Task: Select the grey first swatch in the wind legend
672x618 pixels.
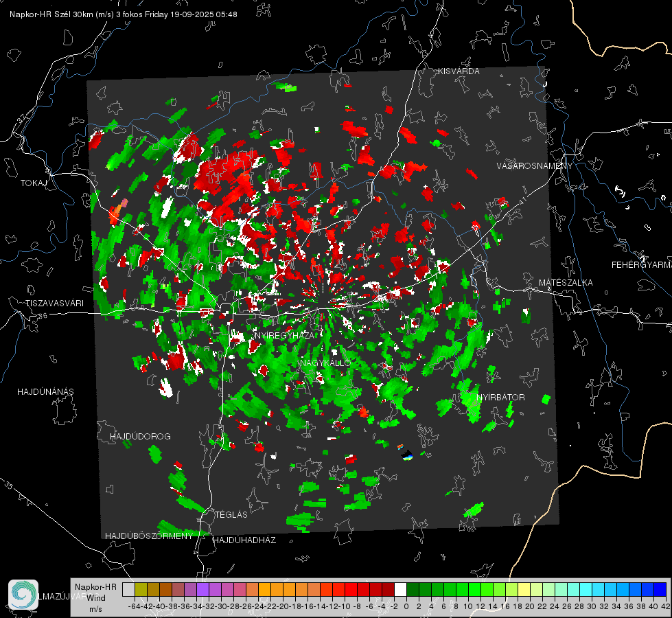Action: pyautogui.click(x=128, y=590)
